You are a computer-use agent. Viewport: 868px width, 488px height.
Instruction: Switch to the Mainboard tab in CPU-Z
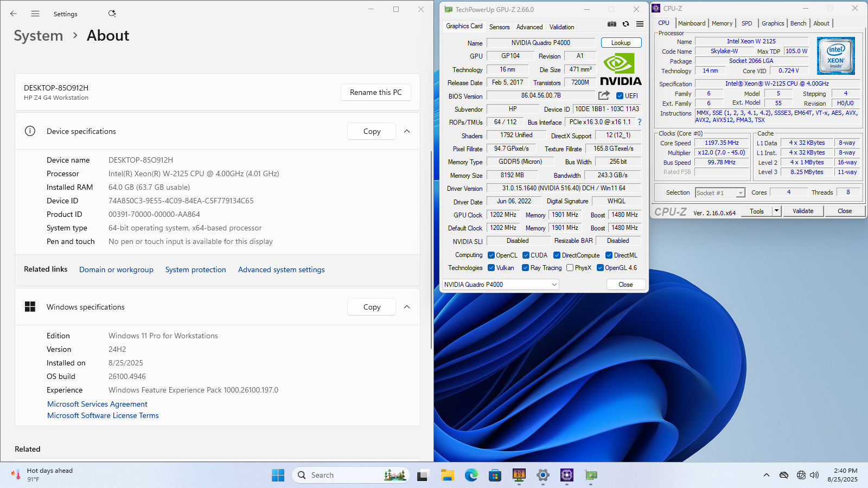click(x=691, y=23)
